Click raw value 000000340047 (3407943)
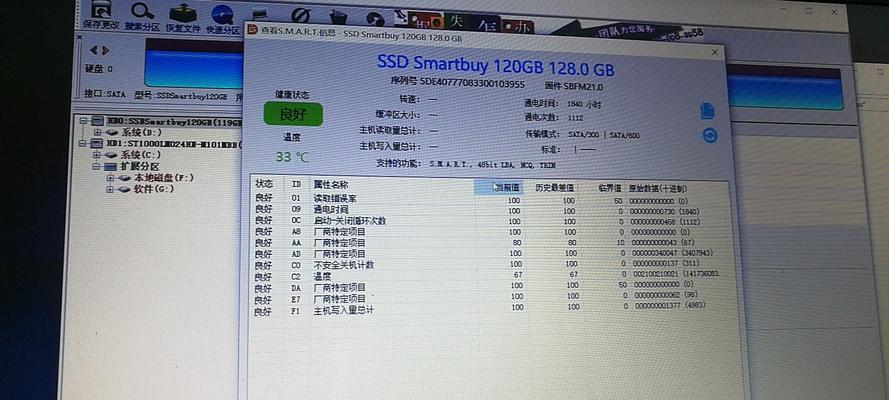The image size is (889, 400). (x=671, y=253)
